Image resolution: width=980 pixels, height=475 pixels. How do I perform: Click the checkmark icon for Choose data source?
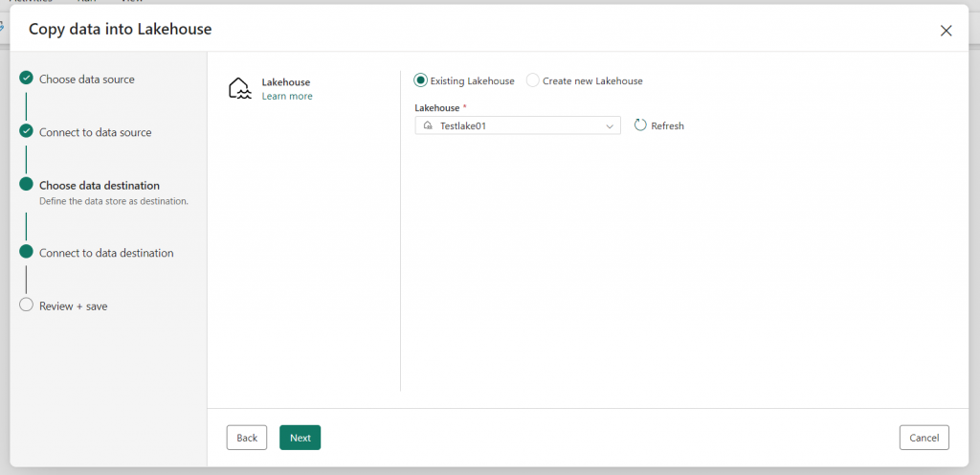point(26,79)
